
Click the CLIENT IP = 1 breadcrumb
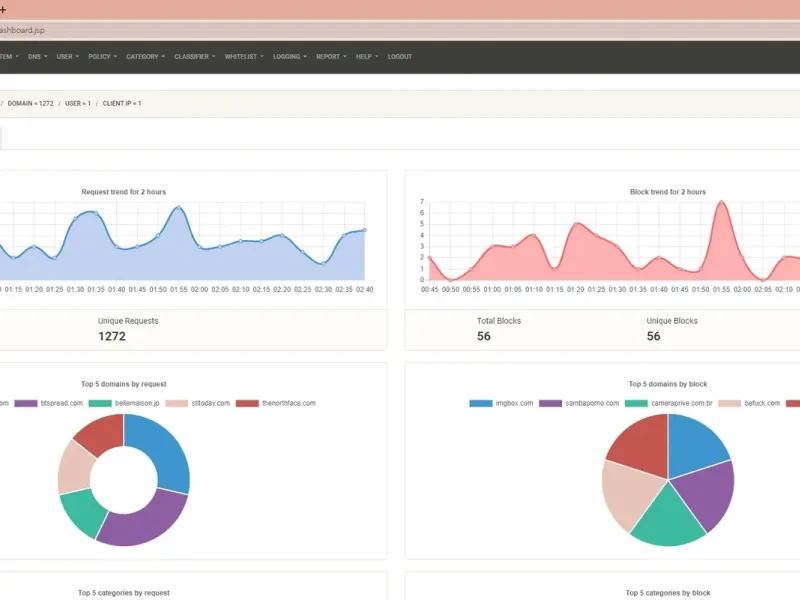pos(122,103)
